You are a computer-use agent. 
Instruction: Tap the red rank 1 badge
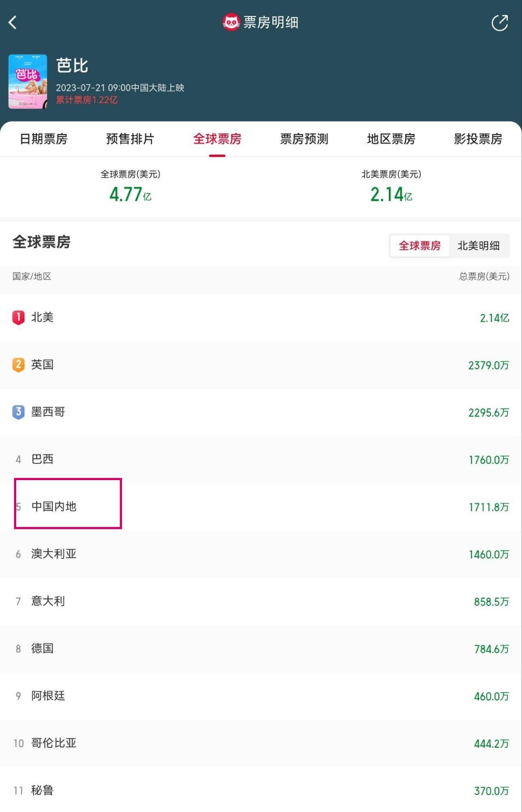(x=18, y=318)
